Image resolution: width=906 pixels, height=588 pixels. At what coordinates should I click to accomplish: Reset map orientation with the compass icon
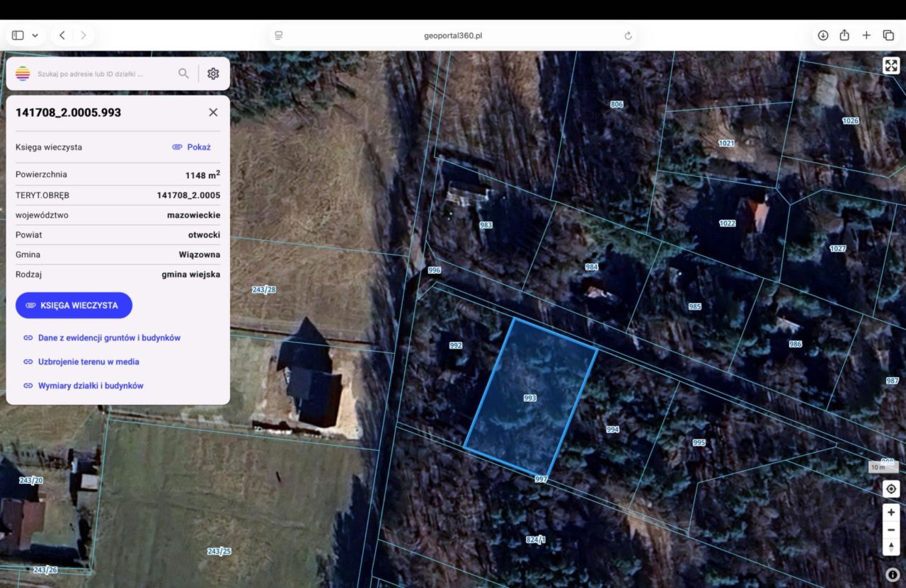click(x=891, y=548)
